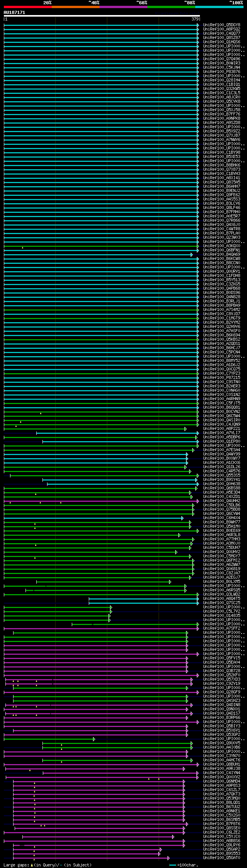Open entry UniRef100_Q2H9V6
Screen dimensions: 247x868
222,327
